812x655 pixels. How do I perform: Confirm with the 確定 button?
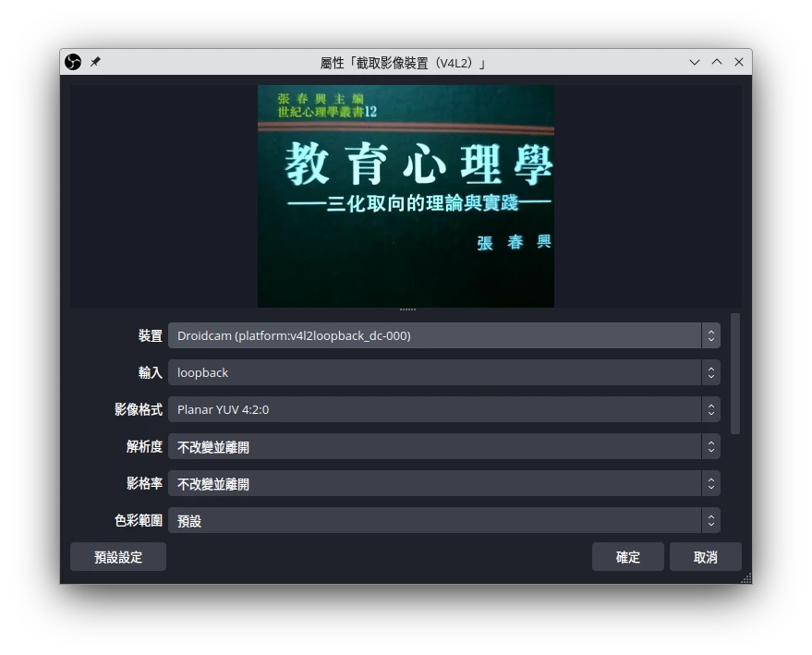click(627, 557)
